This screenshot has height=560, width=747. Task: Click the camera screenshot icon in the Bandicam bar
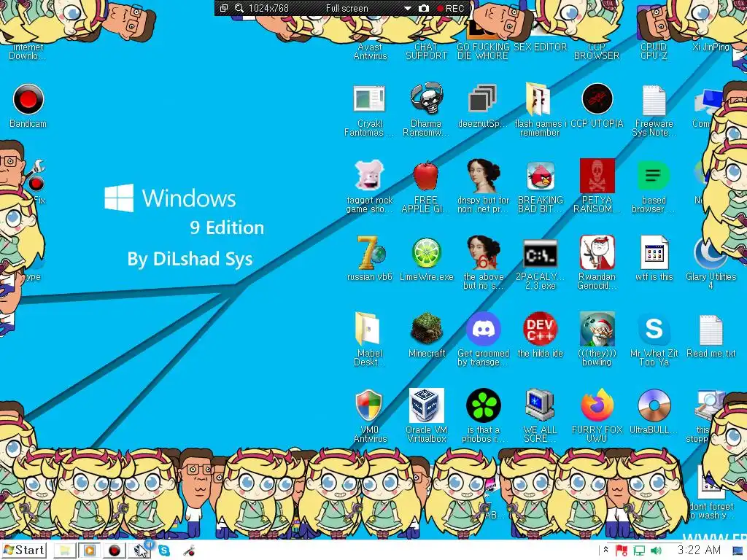(424, 8)
